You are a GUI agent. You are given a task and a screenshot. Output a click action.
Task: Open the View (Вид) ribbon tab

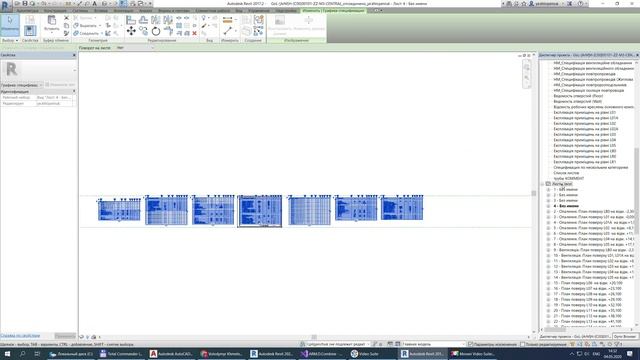(x=238, y=11)
